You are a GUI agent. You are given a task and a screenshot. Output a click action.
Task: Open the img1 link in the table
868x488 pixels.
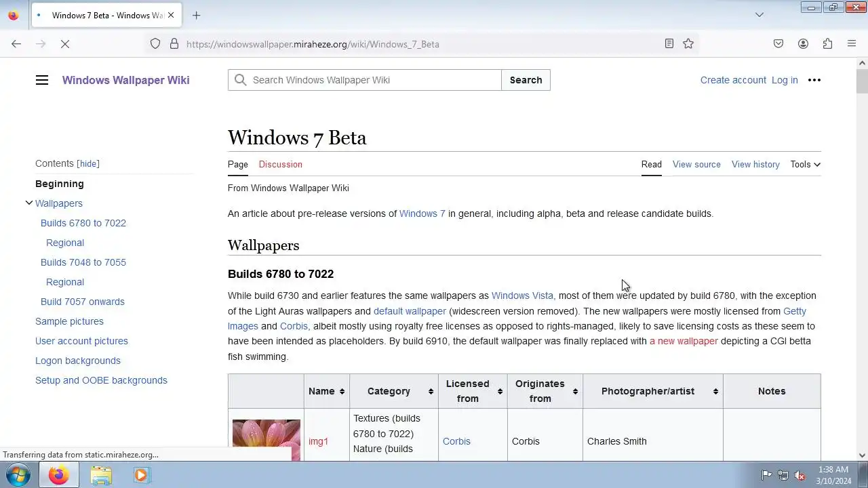(318, 441)
